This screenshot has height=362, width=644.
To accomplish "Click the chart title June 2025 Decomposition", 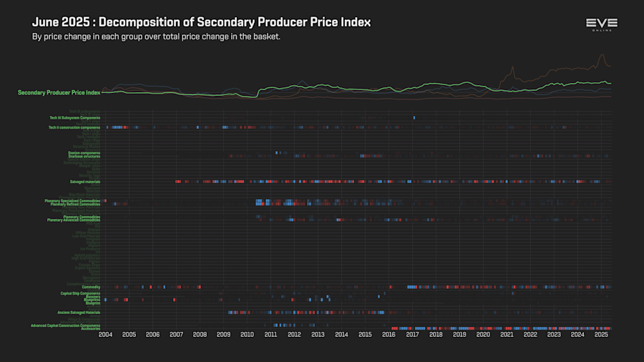I will coord(201,22).
